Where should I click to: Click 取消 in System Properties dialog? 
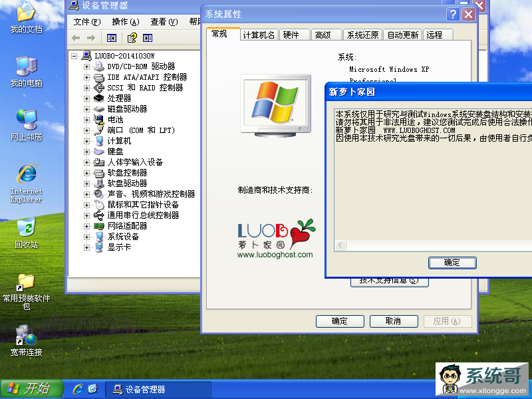coord(394,321)
